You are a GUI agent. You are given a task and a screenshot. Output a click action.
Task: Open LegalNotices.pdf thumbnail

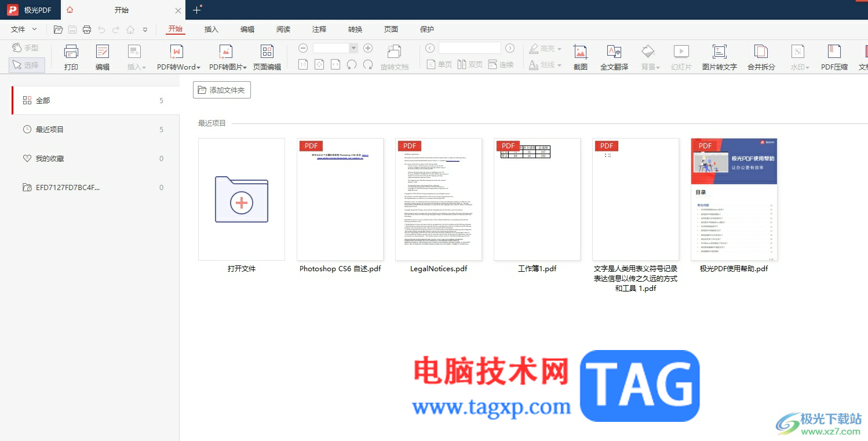[x=439, y=199]
